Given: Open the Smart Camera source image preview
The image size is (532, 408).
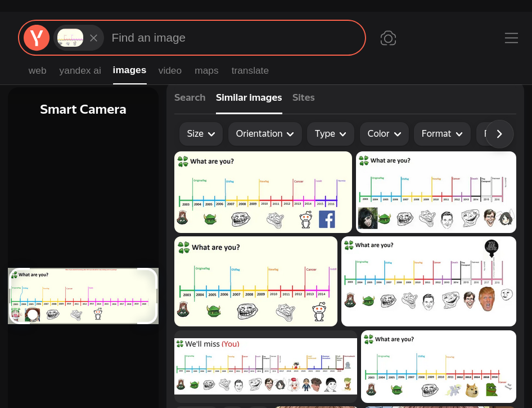Looking at the screenshot, I should click(x=83, y=296).
